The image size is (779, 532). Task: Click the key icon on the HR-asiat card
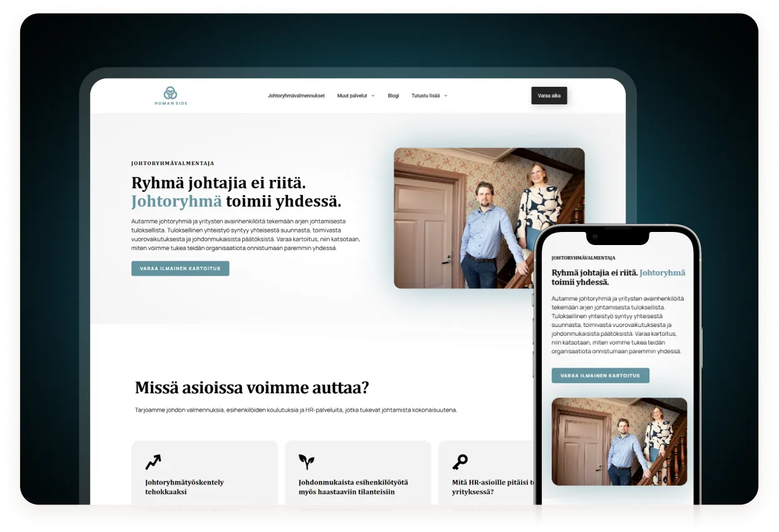tap(459, 462)
